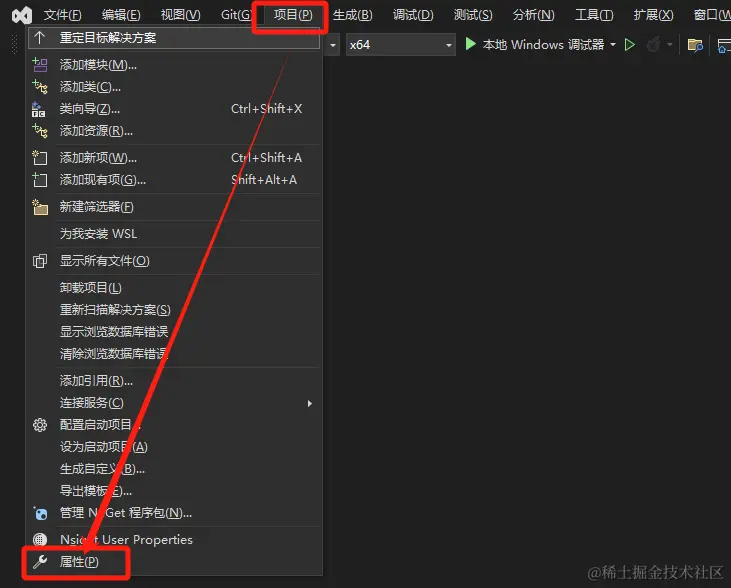The height and width of the screenshot is (588, 731).
Task: Choose 添加新项(W)... entry
Action: coord(174,158)
